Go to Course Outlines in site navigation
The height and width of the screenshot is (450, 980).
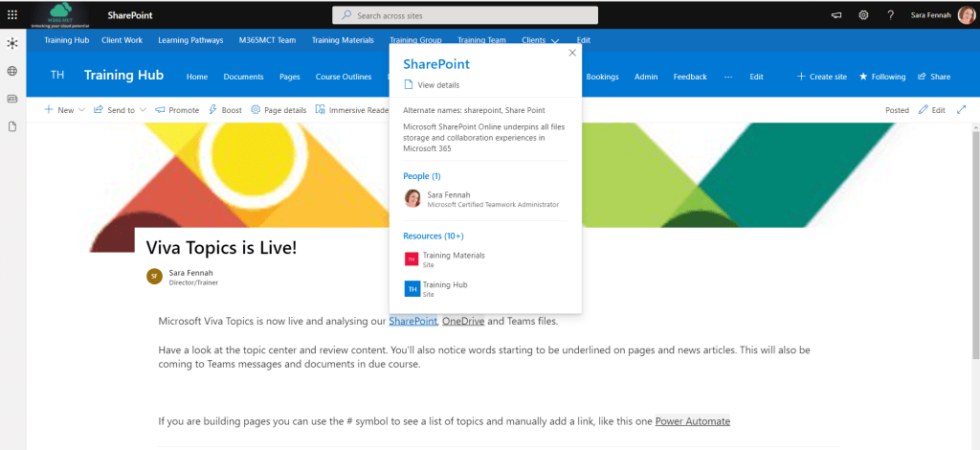(343, 77)
